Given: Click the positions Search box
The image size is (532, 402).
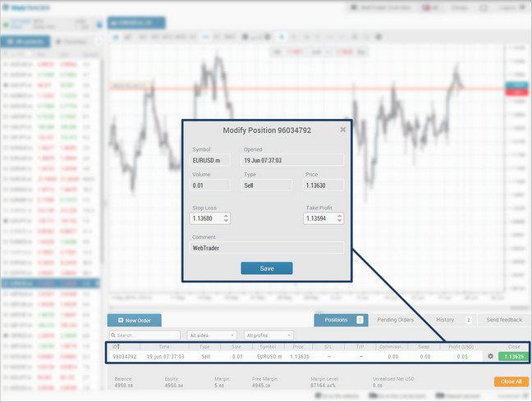Looking at the screenshot, I should tap(146, 336).
